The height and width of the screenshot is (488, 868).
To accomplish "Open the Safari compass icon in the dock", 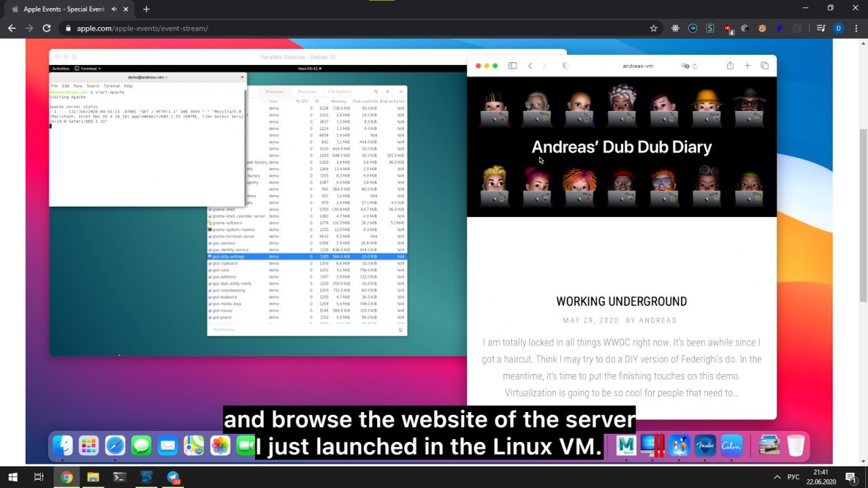I will tap(115, 445).
